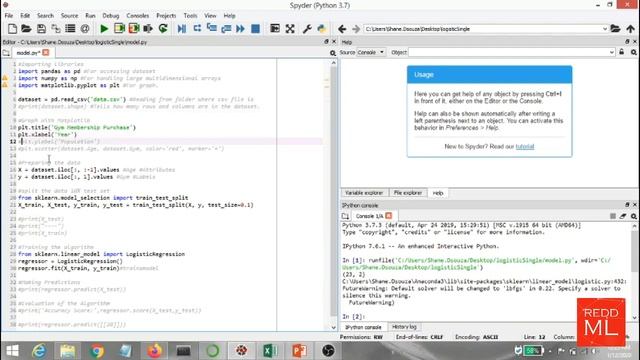Open Chrome from the Windows taskbar

point(97,351)
